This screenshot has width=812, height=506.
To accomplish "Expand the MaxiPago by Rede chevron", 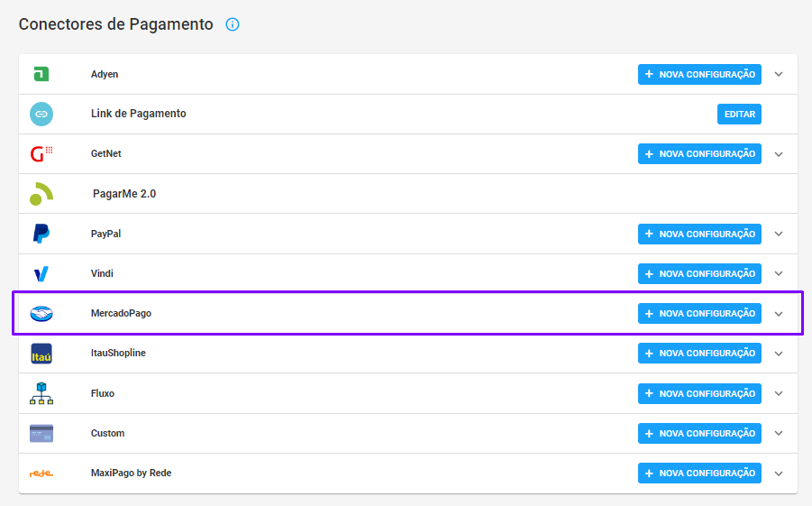I will (779, 474).
